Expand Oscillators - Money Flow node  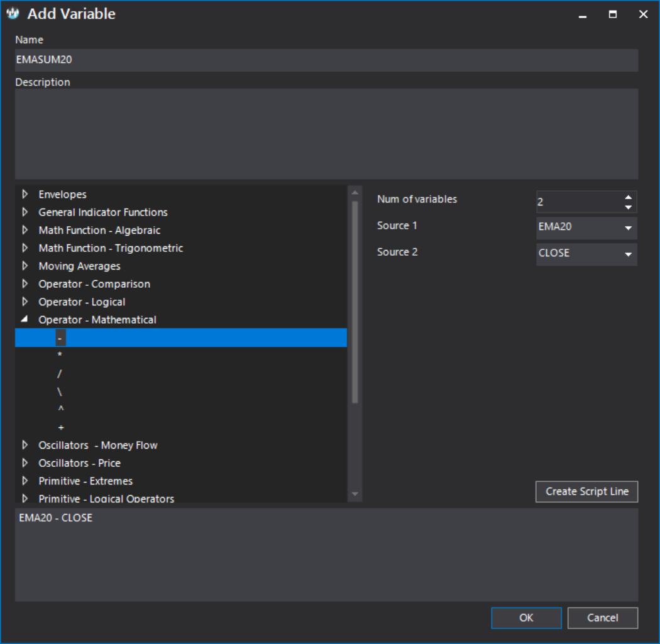tap(25, 445)
